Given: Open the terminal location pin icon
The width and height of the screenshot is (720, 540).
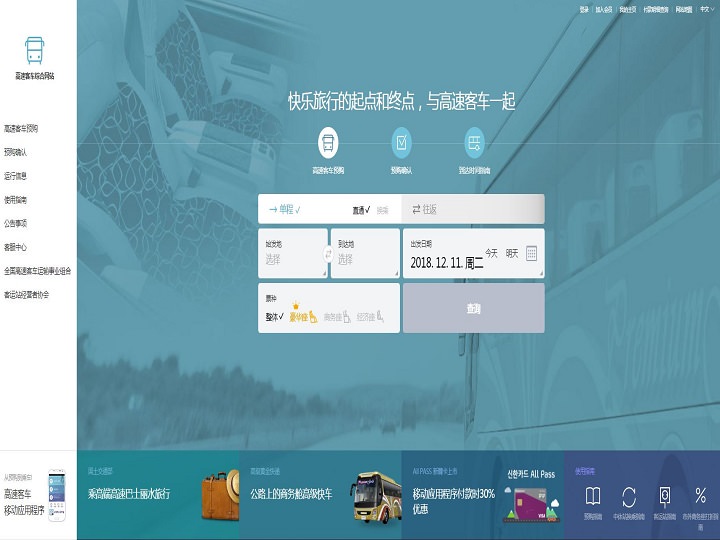Looking at the screenshot, I should [x=664, y=496].
